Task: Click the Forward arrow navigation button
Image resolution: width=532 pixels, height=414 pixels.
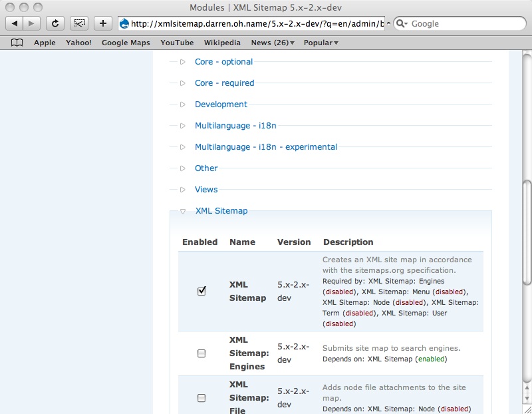Action: click(x=31, y=23)
